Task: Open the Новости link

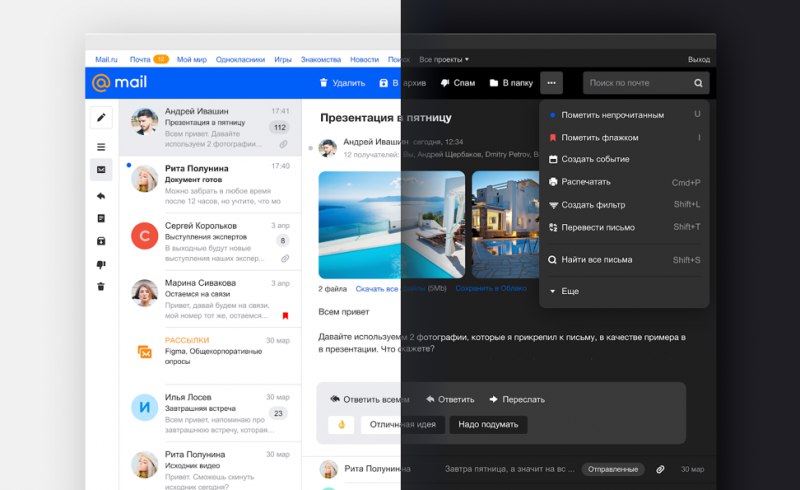Action: click(x=364, y=59)
